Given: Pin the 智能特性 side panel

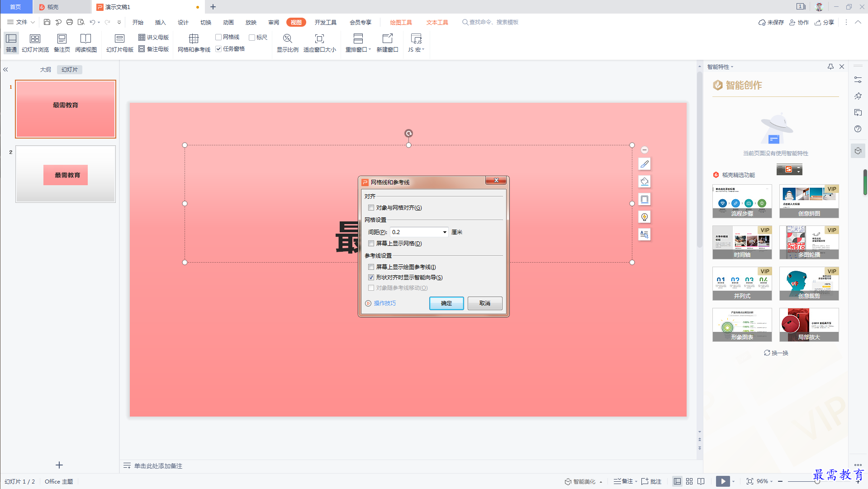Looking at the screenshot, I should (830, 67).
